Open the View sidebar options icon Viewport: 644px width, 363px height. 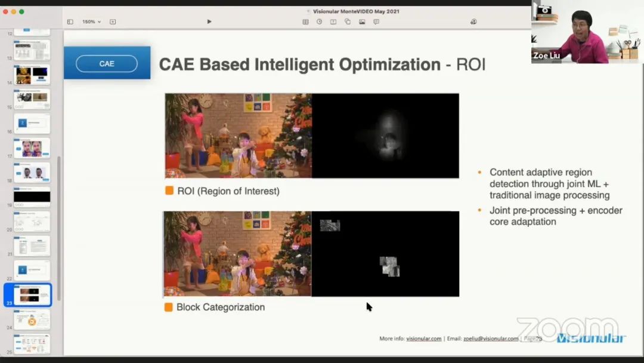[70, 21]
